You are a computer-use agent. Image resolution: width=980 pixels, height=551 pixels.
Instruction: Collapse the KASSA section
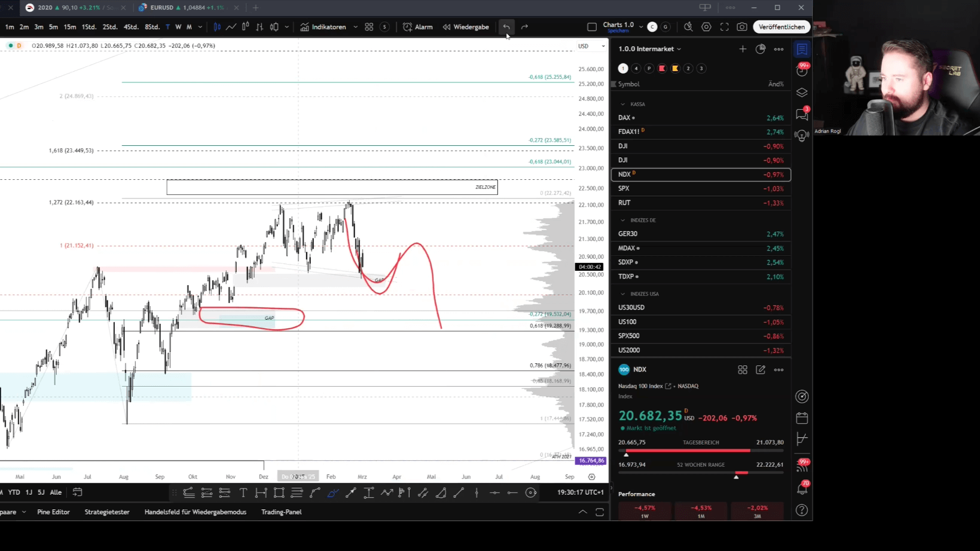tap(622, 104)
